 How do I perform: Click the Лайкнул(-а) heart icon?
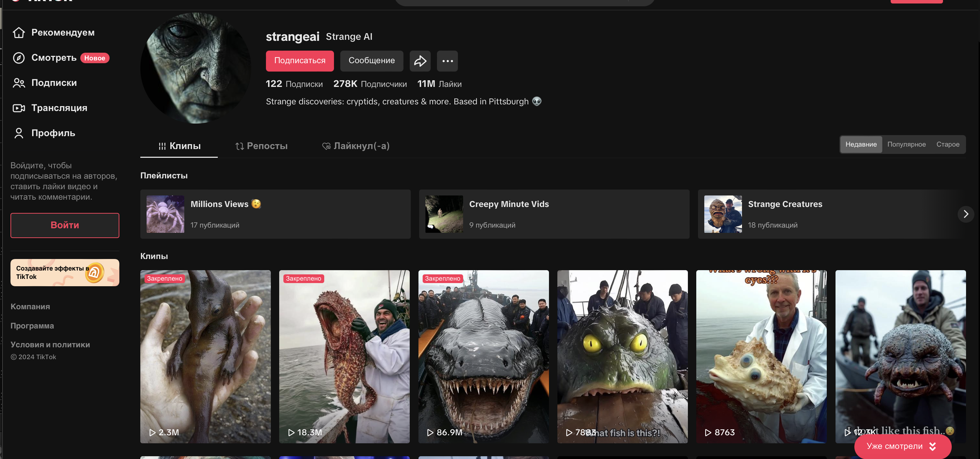326,146
